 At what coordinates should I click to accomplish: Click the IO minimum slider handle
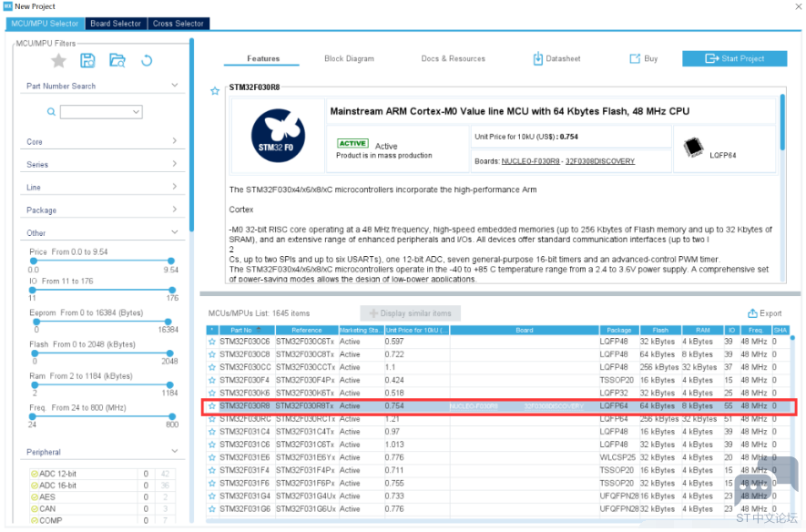(x=34, y=291)
